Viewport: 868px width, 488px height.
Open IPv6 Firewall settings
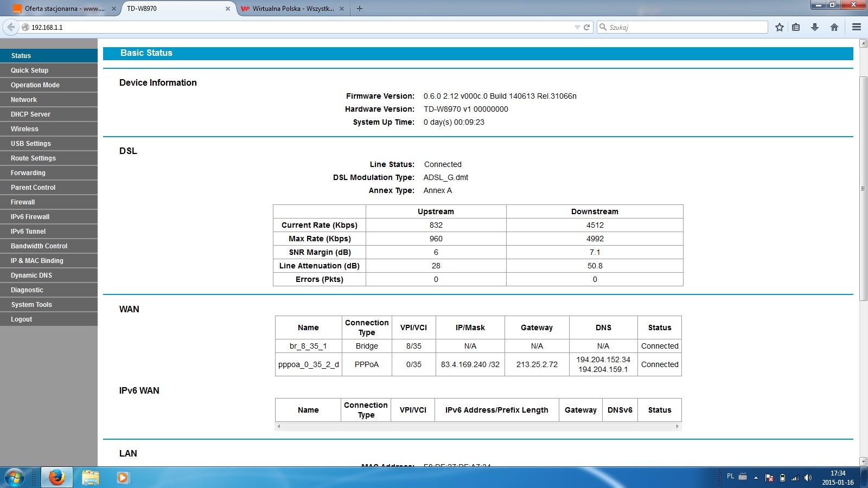click(49, 217)
